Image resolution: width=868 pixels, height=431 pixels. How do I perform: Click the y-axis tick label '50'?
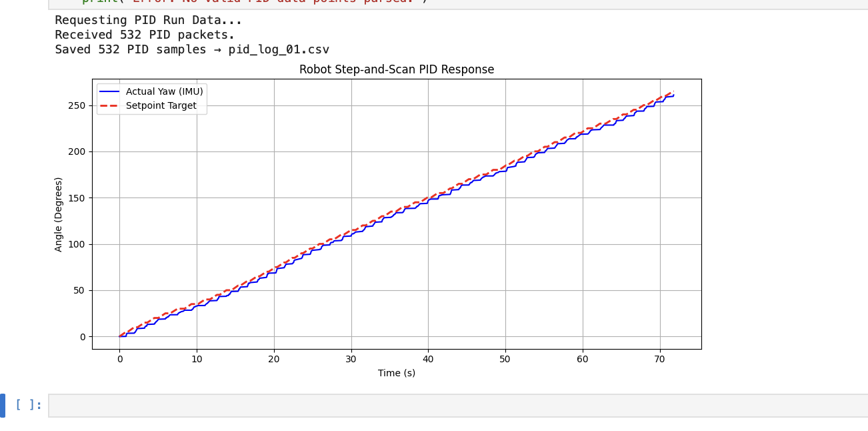pos(79,290)
